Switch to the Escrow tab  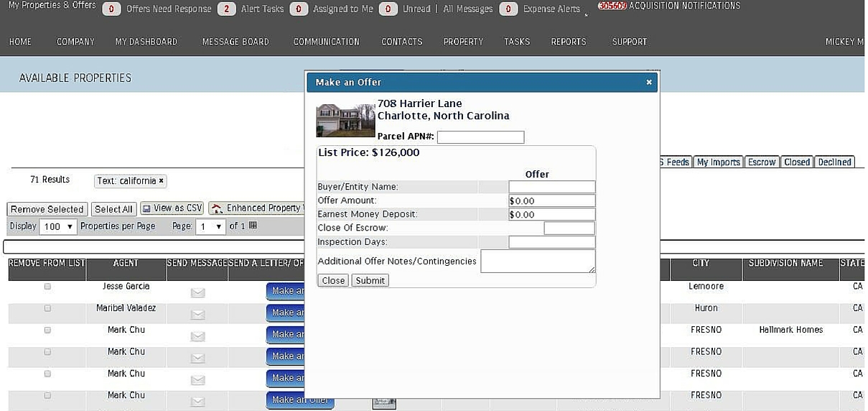[x=762, y=162]
